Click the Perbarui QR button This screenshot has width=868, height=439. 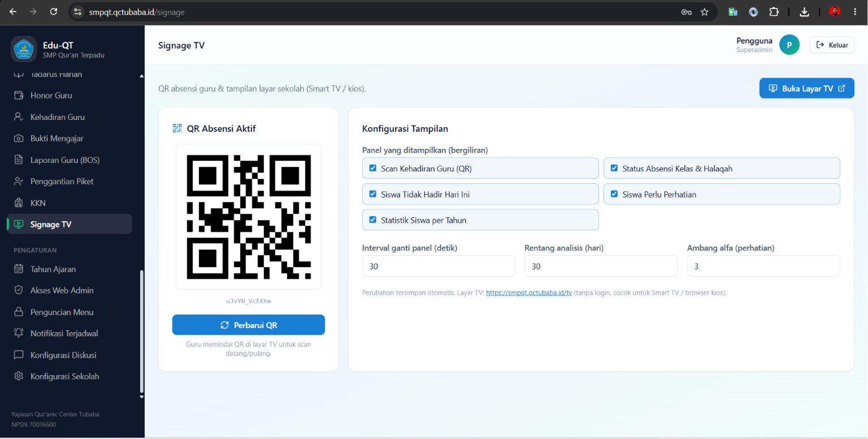(x=249, y=325)
